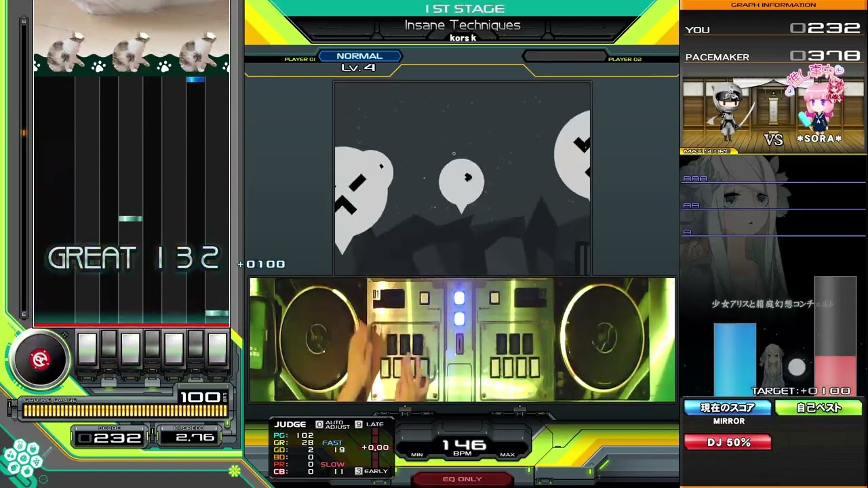Click the blue scratch note falling in the lane
868x488 pixels.
[195, 80]
